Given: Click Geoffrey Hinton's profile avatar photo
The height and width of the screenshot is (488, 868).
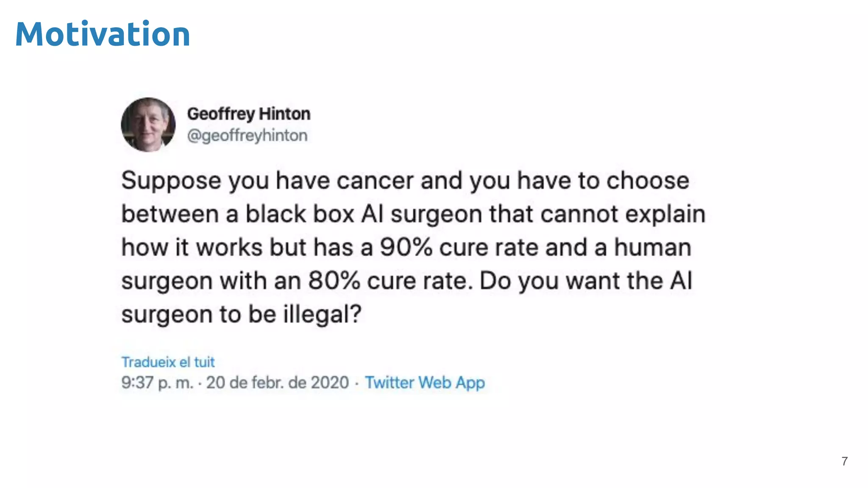Looking at the screenshot, I should 148,125.
